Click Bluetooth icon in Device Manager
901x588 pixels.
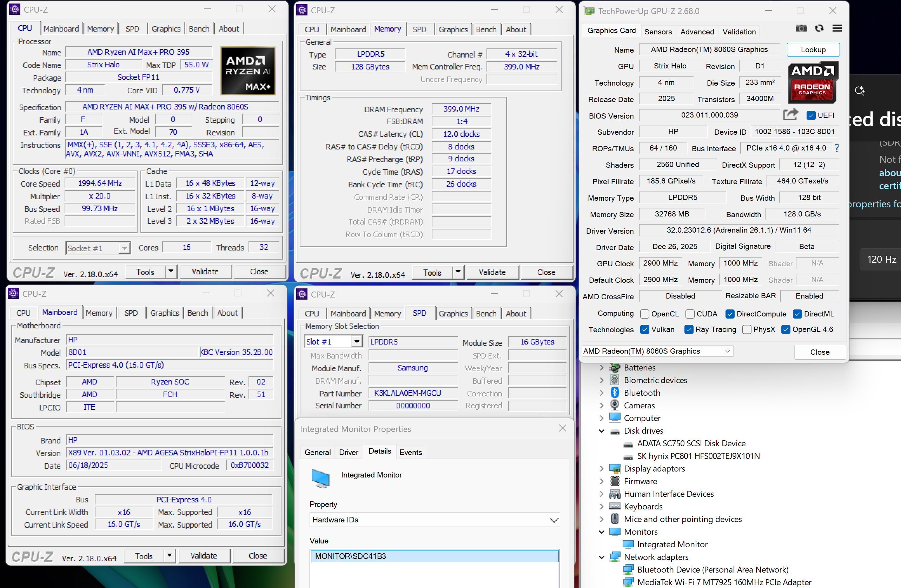(x=615, y=393)
